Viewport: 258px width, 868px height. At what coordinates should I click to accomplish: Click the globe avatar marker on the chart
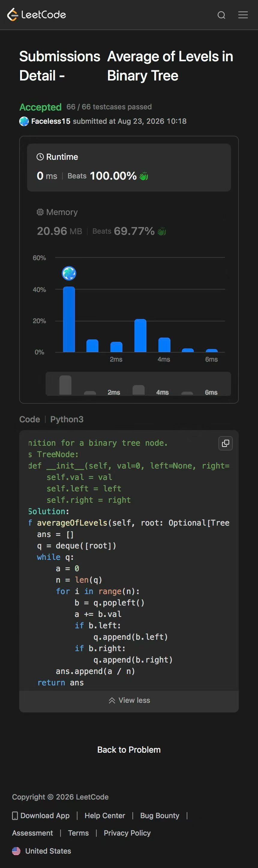[69, 273]
